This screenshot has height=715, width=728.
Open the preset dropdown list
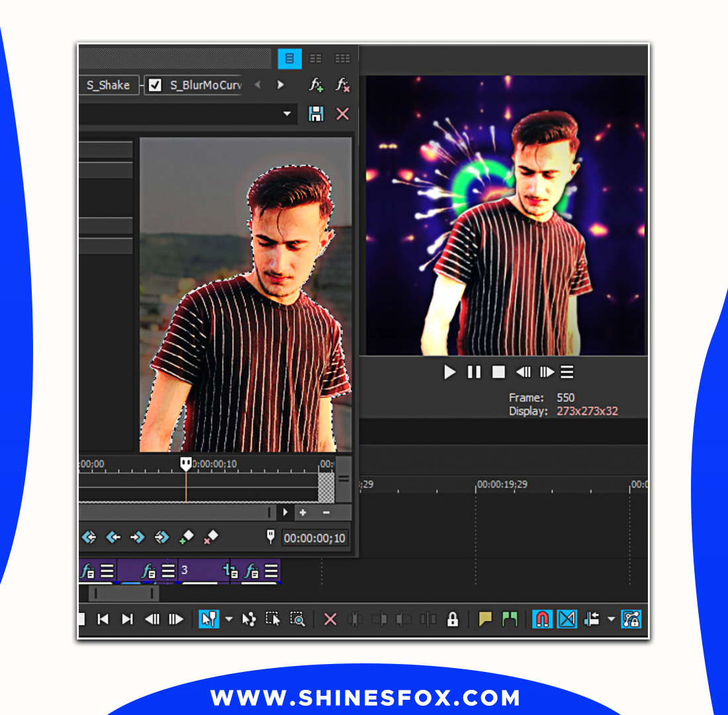[x=287, y=114]
